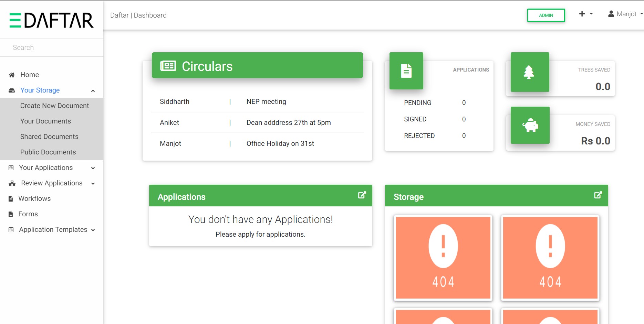Open Create New Document
Image resolution: width=644 pixels, height=324 pixels.
tap(54, 106)
